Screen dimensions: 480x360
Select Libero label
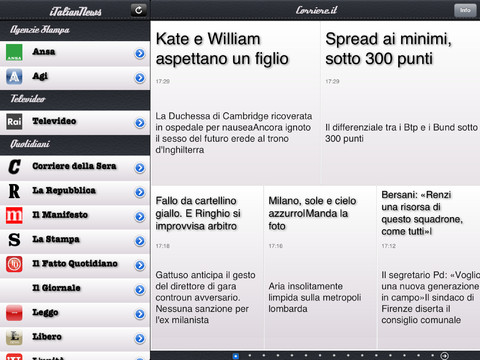(x=47, y=337)
